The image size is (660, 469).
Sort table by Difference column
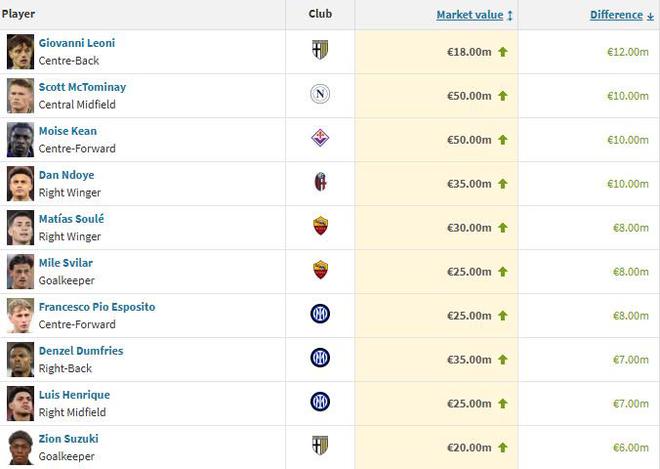[615, 15]
